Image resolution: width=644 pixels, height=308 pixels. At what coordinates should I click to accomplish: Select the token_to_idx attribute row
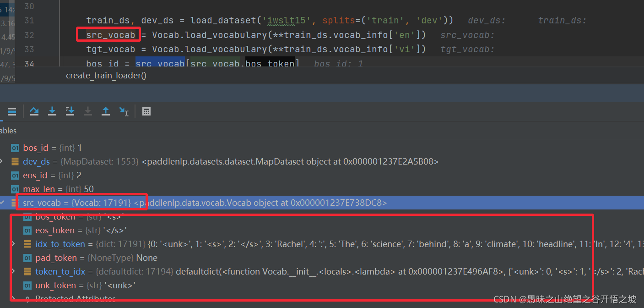click(322, 271)
